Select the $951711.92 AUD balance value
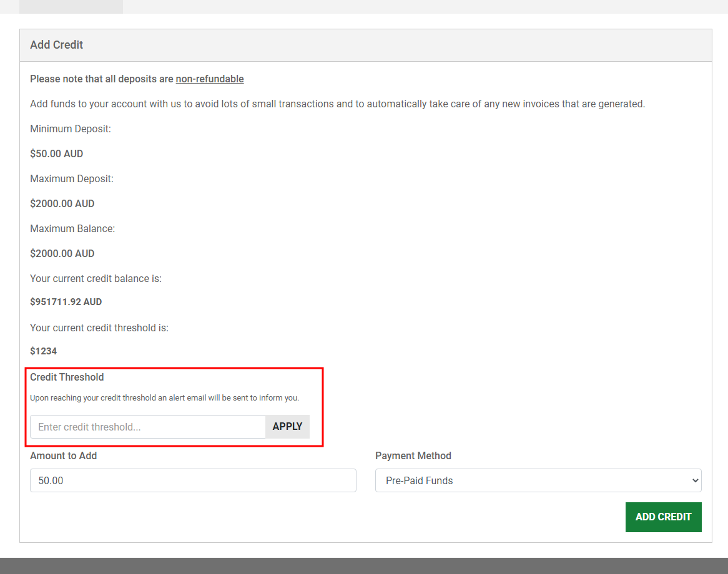 tap(66, 302)
